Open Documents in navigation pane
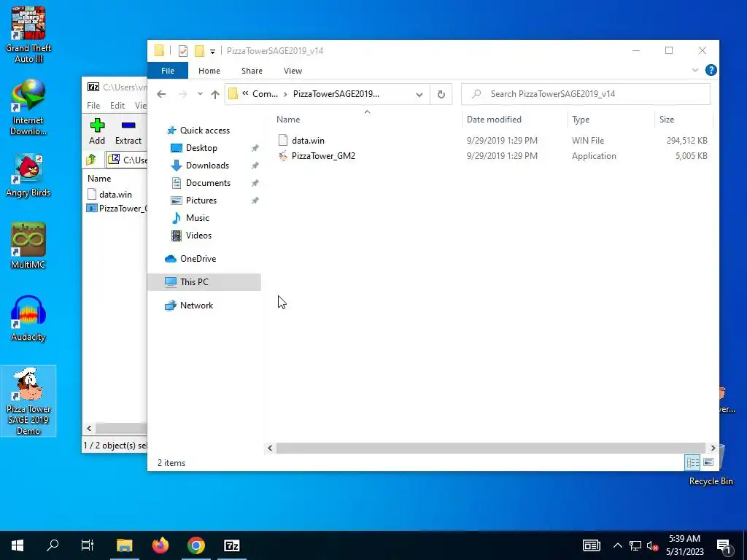 pos(208,183)
